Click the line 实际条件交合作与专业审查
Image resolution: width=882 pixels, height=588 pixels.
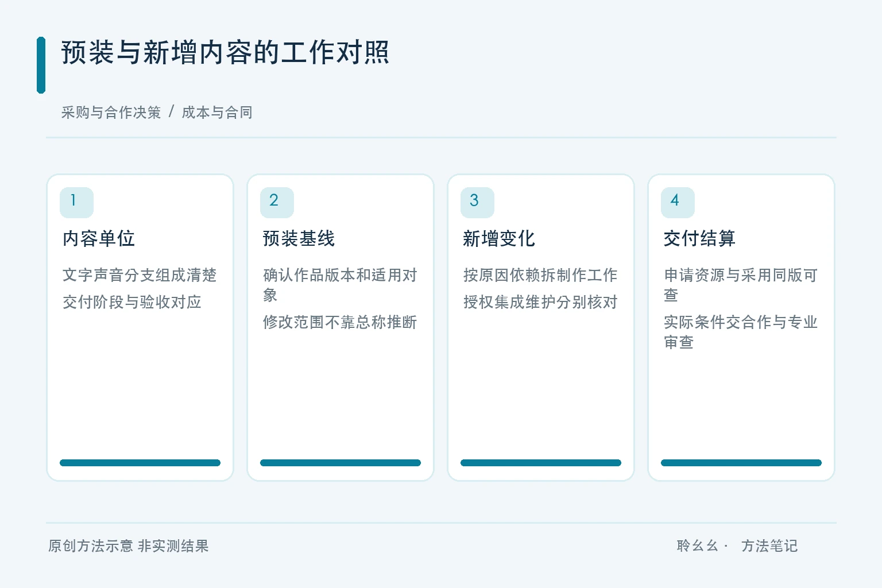tap(741, 332)
